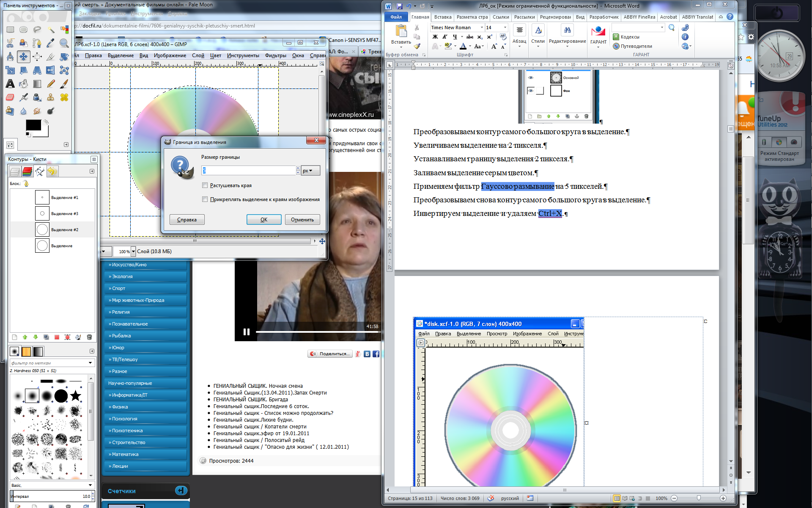Click the px units dropdown in border dialog

tap(310, 171)
